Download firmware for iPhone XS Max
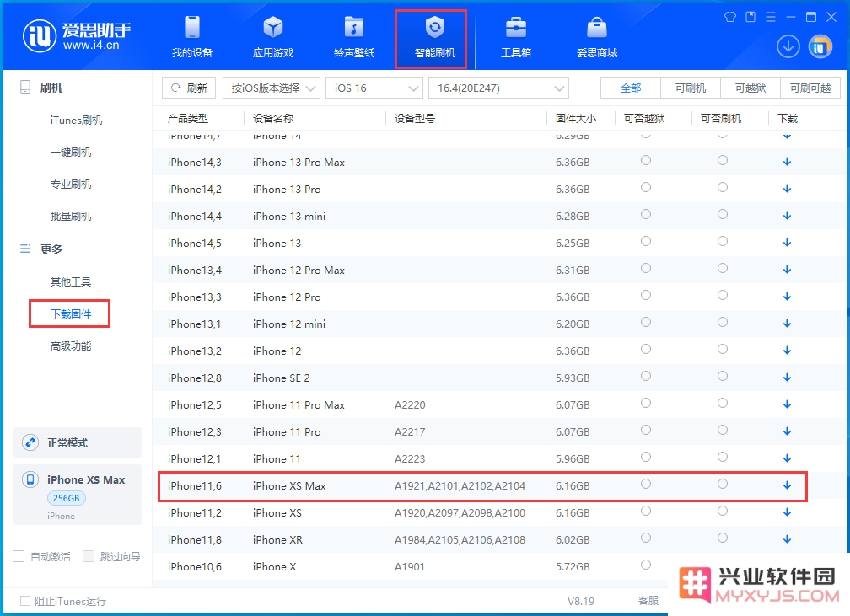850x616 pixels. [x=787, y=485]
